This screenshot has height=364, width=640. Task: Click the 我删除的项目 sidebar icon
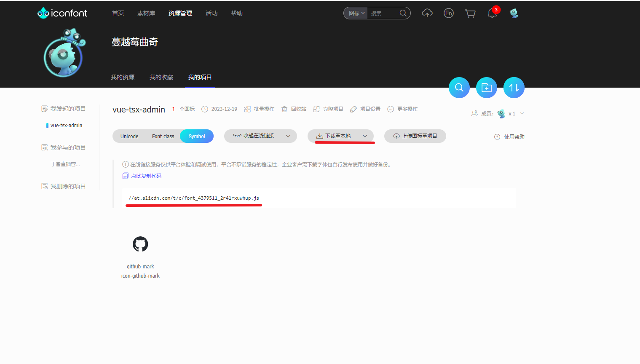coord(45,186)
